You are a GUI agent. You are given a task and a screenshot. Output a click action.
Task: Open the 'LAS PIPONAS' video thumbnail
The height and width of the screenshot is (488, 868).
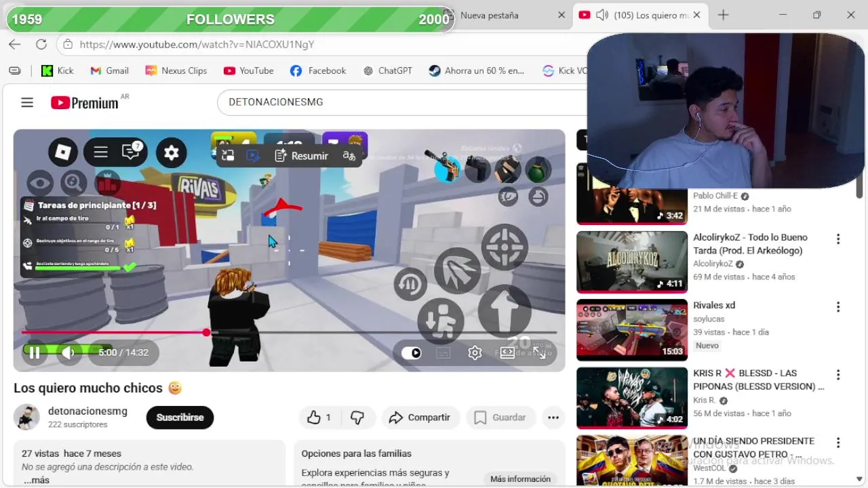click(x=632, y=397)
